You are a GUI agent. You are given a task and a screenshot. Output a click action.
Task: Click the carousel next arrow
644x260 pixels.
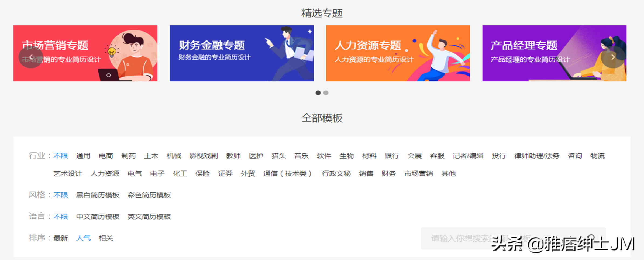[613, 57]
